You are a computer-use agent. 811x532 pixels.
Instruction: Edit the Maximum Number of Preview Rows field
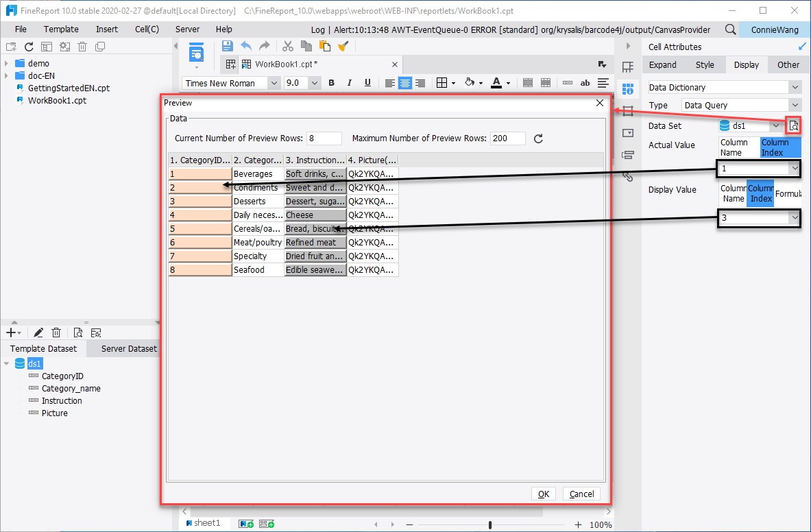(507, 138)
